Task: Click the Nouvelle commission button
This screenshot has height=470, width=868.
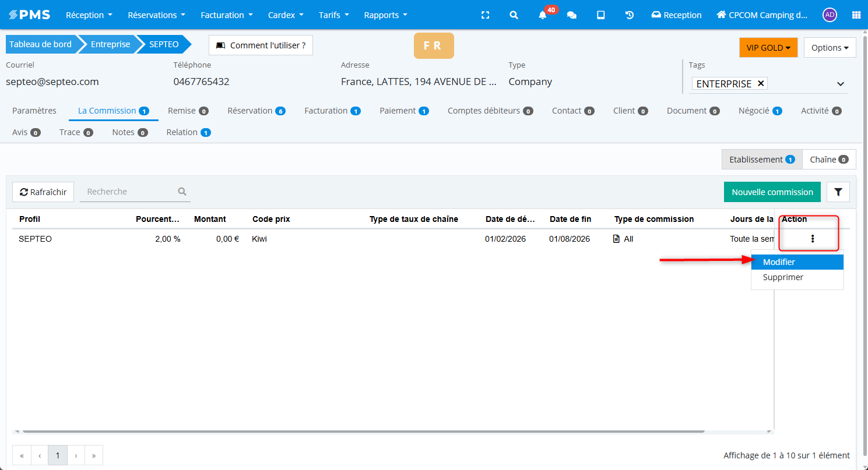Action: [x=772, y=192]
